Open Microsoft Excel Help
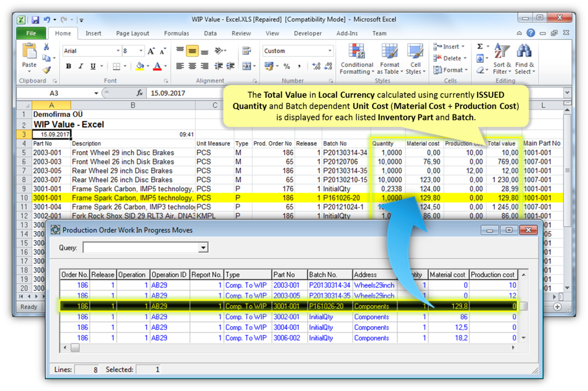This screenshot has height=391, width=588. tap(531, 33)
